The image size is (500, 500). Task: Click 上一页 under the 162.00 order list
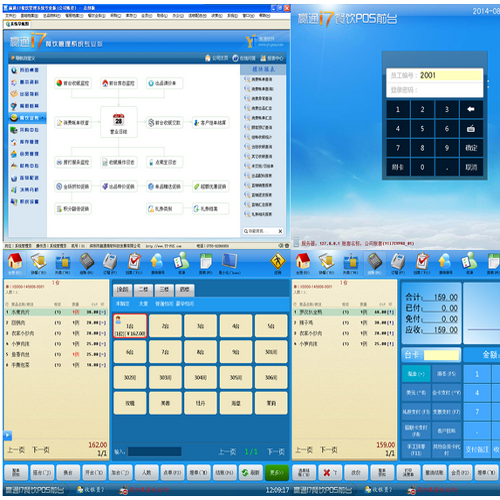pyautogui.click(x=16, y=450)
